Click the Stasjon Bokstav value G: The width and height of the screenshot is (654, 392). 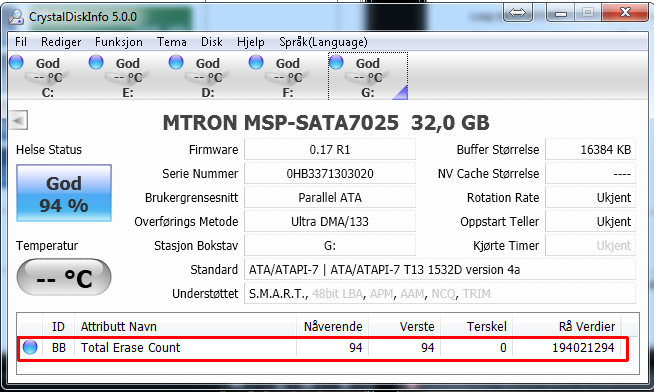pyautogui.click(x=330, y=246)
